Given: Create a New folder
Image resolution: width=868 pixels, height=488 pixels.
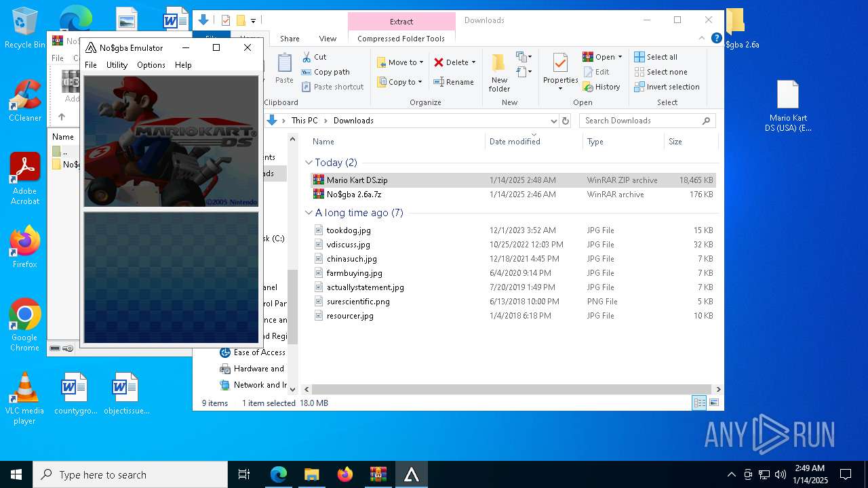Looking at the screenshot, I should click(499, 73).
